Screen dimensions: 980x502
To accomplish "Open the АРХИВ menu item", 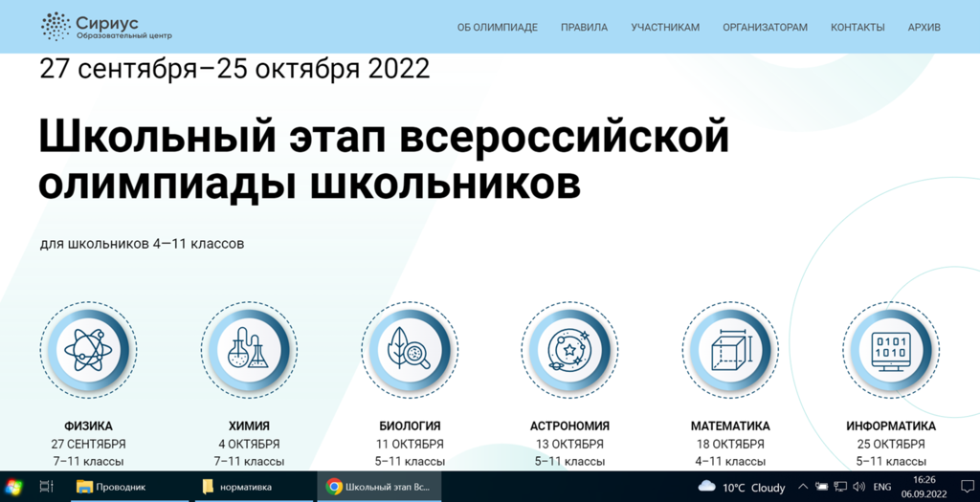I will [924, 28].
